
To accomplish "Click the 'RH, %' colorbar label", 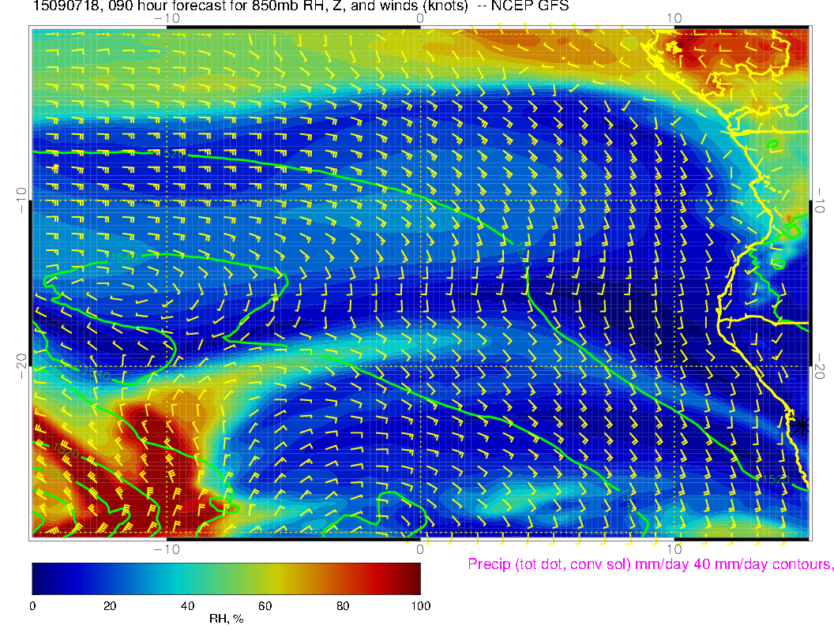I will click(227, 619).
